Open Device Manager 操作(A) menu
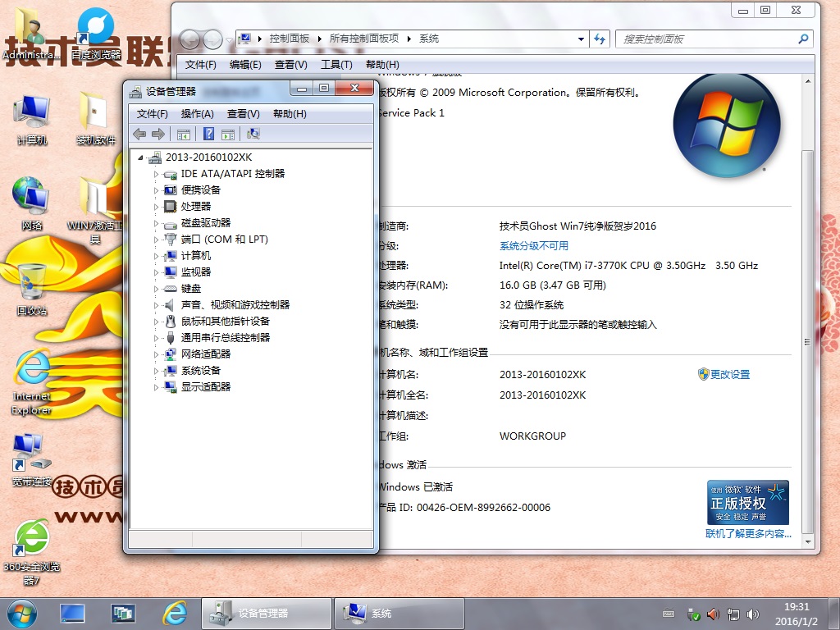840x630 pixels. click(x=197, y=113)
